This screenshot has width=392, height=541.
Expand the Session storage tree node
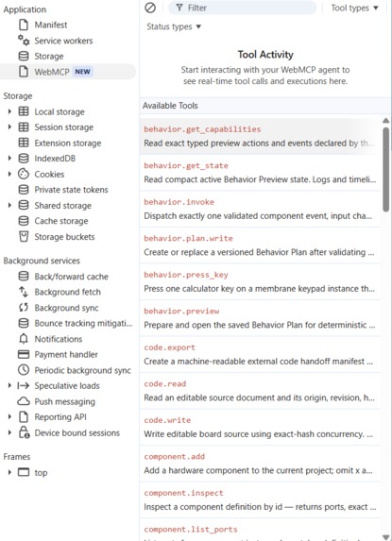pos(9,127)
